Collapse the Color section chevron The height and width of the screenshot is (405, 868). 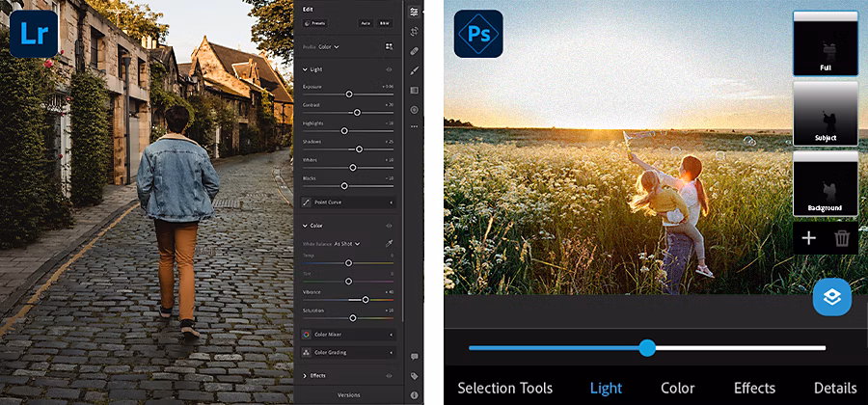click(305, 226)
